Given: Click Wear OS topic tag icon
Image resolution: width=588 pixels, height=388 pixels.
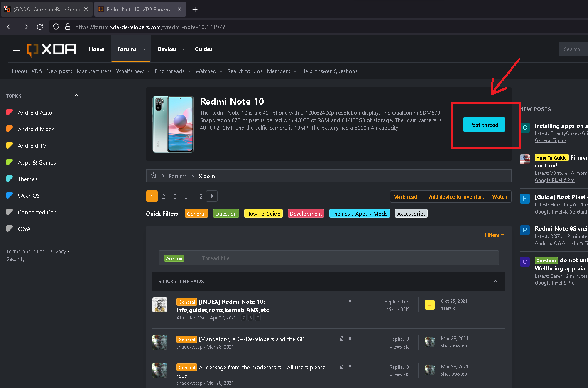Looking at the screenshot, I should (10, 196).
